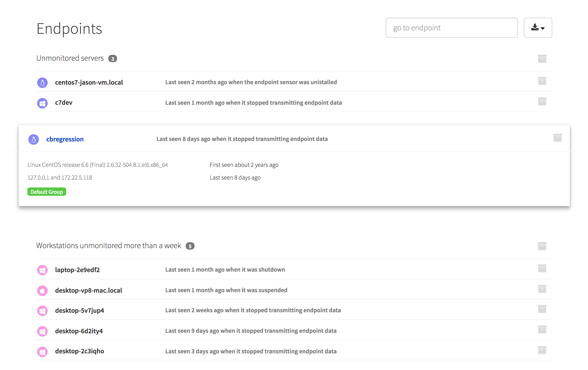Archive the cbregression endpoint
Image resolution: width=588 pixels, height=370 pixels.
pos(557,138)
